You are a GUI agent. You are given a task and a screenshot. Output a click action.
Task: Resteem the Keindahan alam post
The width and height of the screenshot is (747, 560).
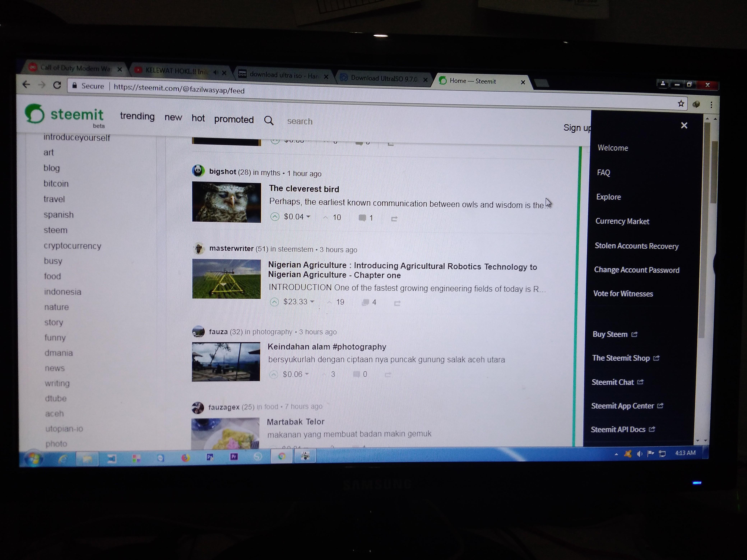[388, 375]
